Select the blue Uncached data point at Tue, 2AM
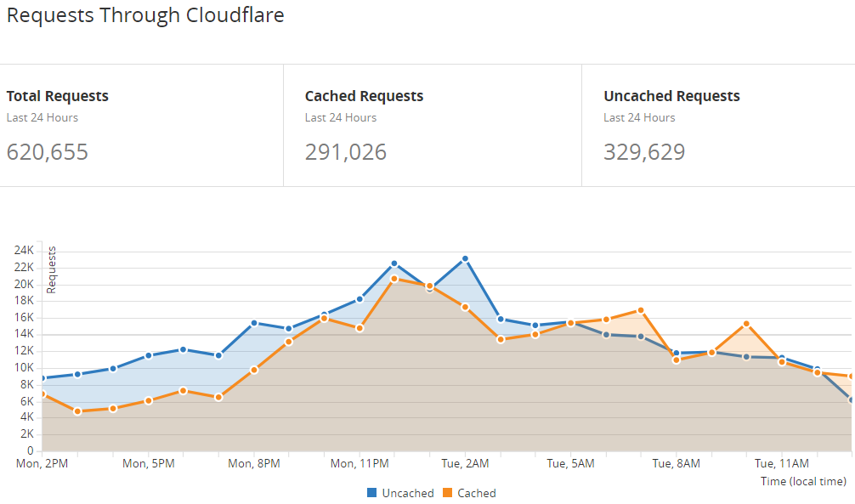 (465, 259)
